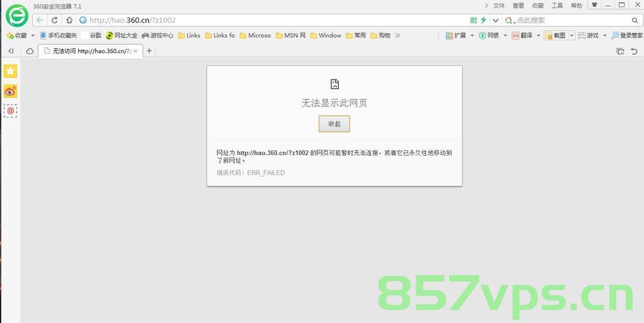Screen dimensions: 644x323
Task: Open the 工具 menu
Action: click(558, 5)
